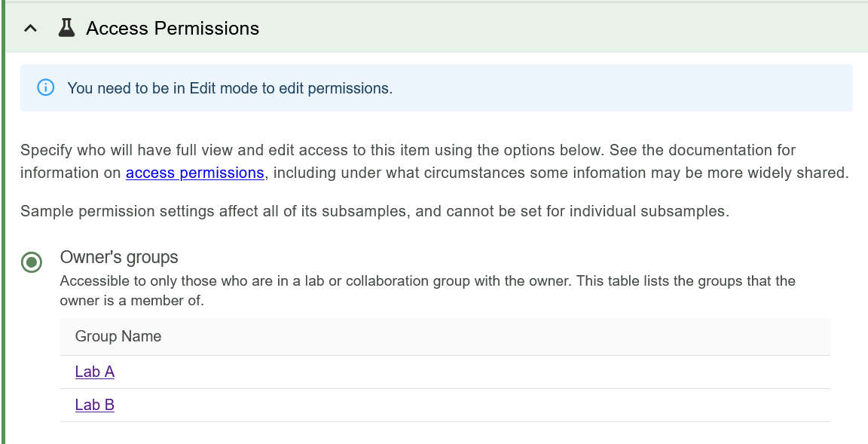868x444 pixels.
Task: Open the access permissions documentation link
Action: pyautogui.click(x=194, y=173)
